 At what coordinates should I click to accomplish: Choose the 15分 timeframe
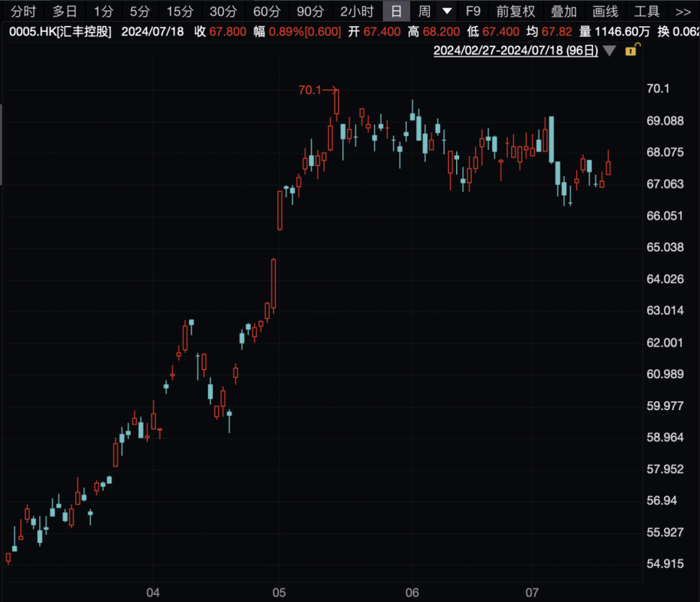point(180,11)
